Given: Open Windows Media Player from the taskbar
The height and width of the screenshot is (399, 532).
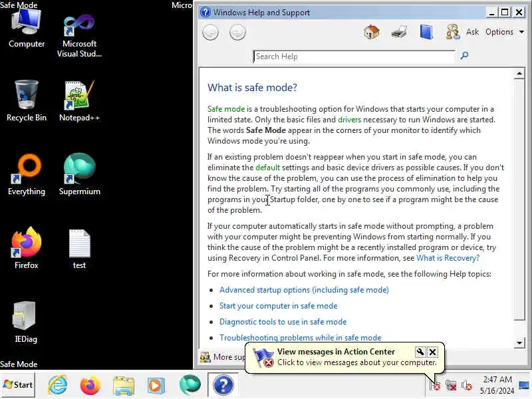Looking at the screenshot, I should click(156, 386).
